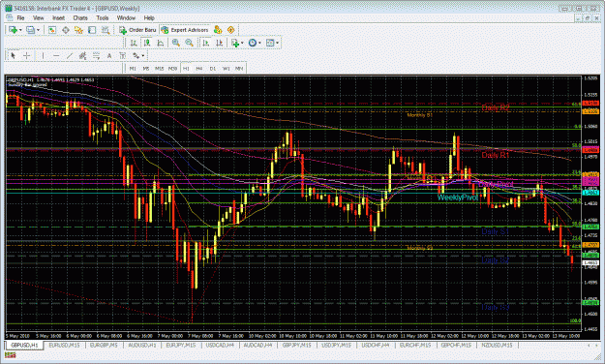Switch to the NZDUSD,M15 chart tab

[497, 345]
